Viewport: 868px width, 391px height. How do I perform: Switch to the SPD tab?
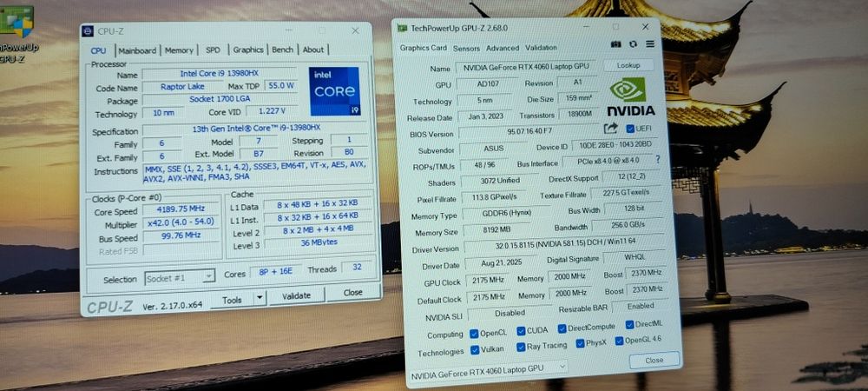tap(213, 50)
